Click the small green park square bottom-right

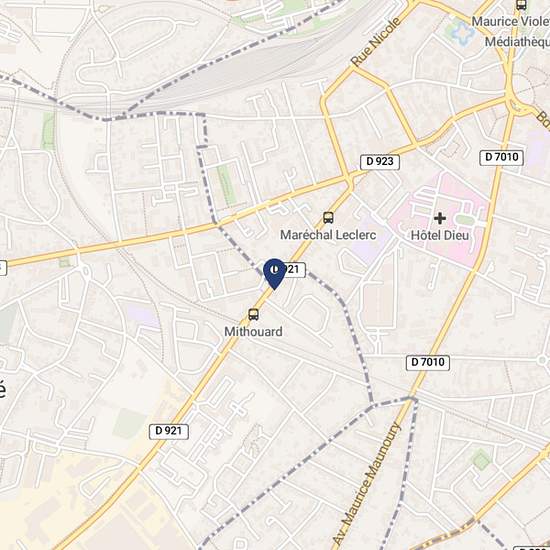[481, 460]
